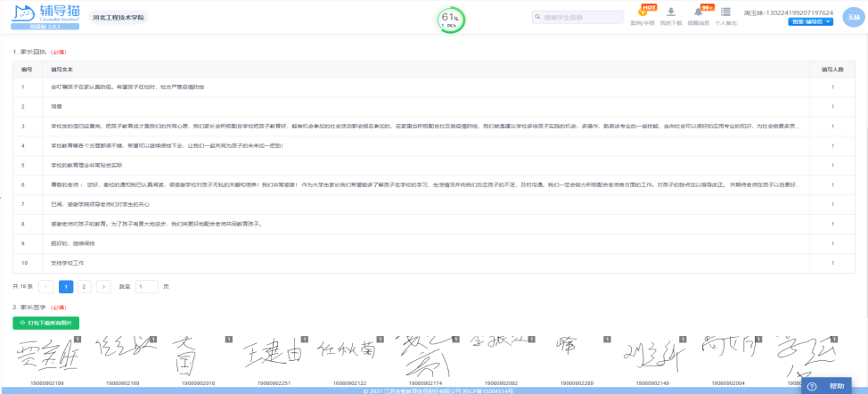Open signature image for 19080902092

[502, 356]
